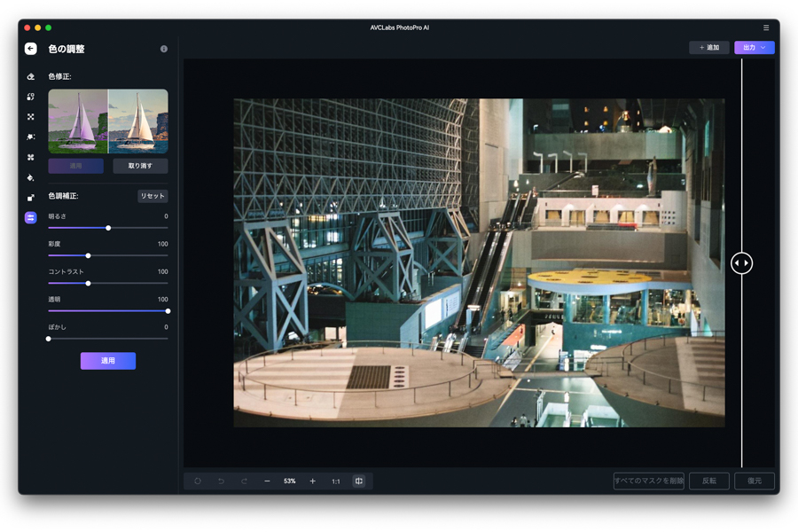
Task: Click the 追加 add button at the top
Action: click(708, 47)
